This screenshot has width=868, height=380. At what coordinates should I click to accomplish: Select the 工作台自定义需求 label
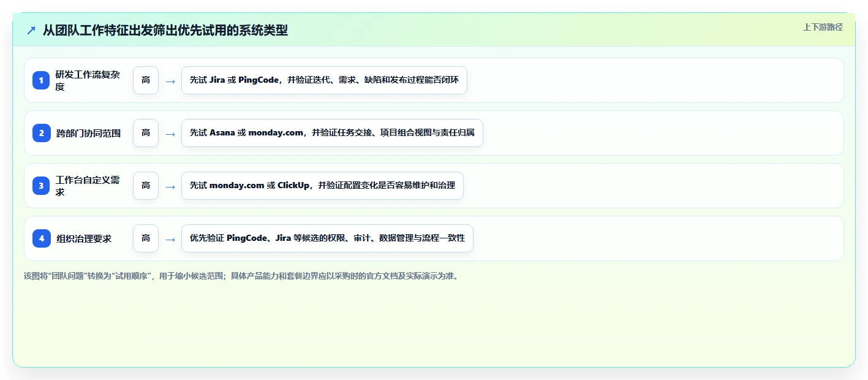pos(88,186)
